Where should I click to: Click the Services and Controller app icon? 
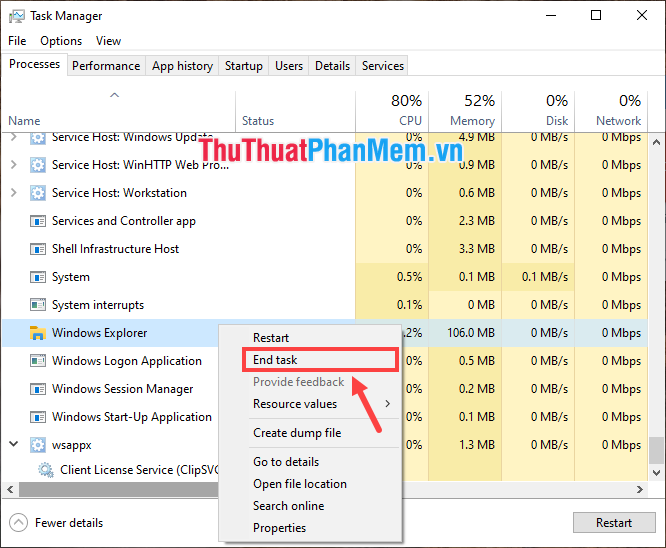coord(38,221)
